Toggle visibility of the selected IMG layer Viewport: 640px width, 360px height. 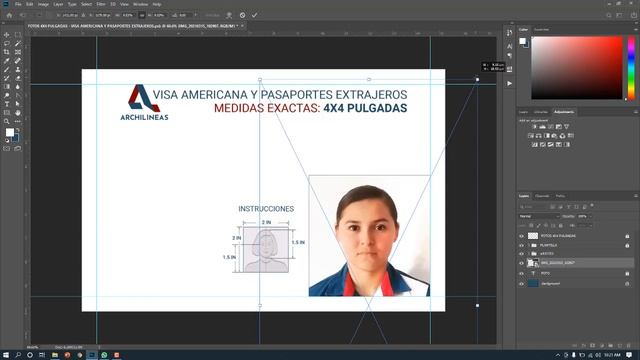click(521, 263)
